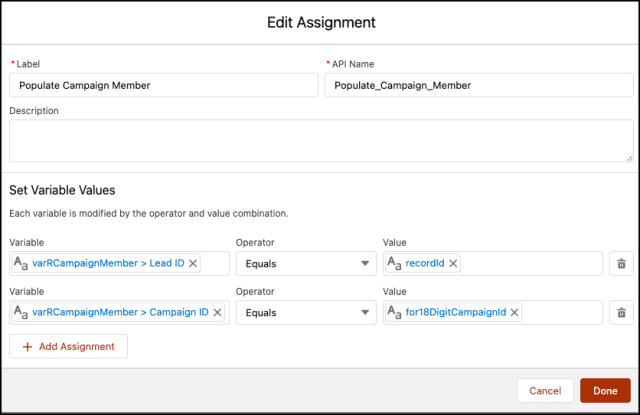Click the type icon beside Lead ID variable
Image resolution: width=640 pixels, height=415 pixels.
click(21, 263)
